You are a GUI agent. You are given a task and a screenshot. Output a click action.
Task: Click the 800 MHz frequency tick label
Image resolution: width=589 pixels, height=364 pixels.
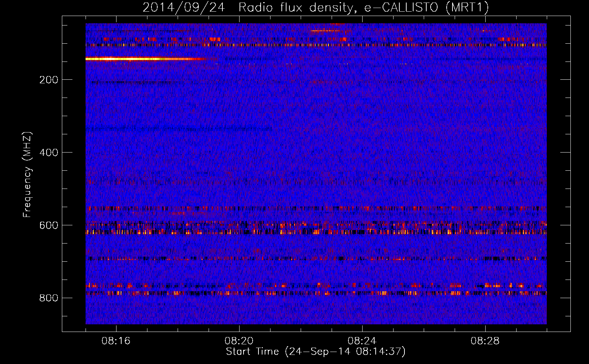point(49,298)
